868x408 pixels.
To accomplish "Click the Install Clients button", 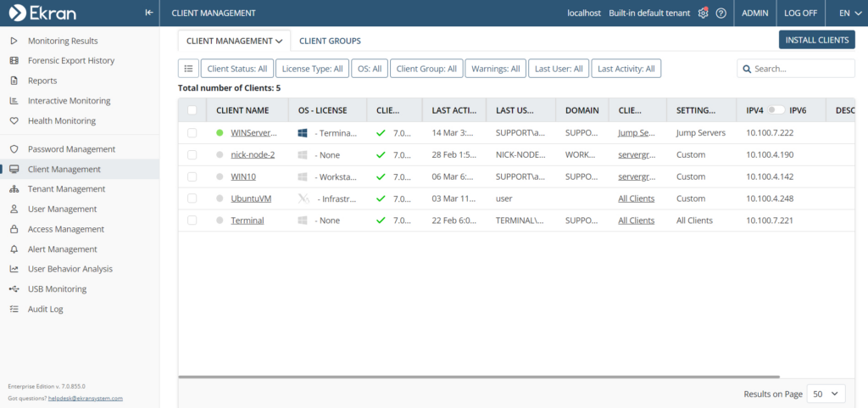I will (816, 40).
